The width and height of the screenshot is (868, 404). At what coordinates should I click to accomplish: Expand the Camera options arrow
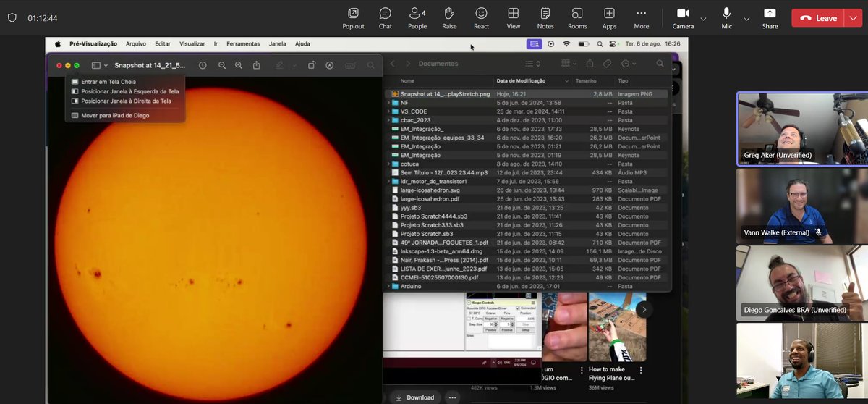[703, 18]
